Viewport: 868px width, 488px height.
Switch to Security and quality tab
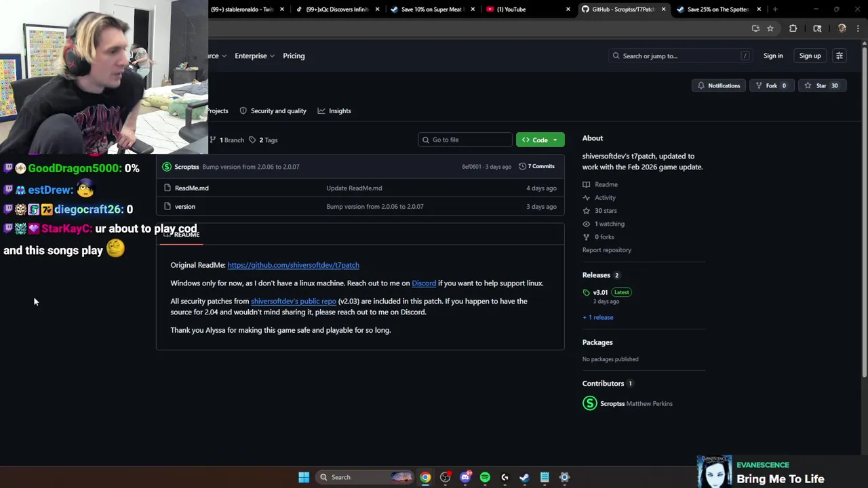pyautogui.click(x=273, y=110)
